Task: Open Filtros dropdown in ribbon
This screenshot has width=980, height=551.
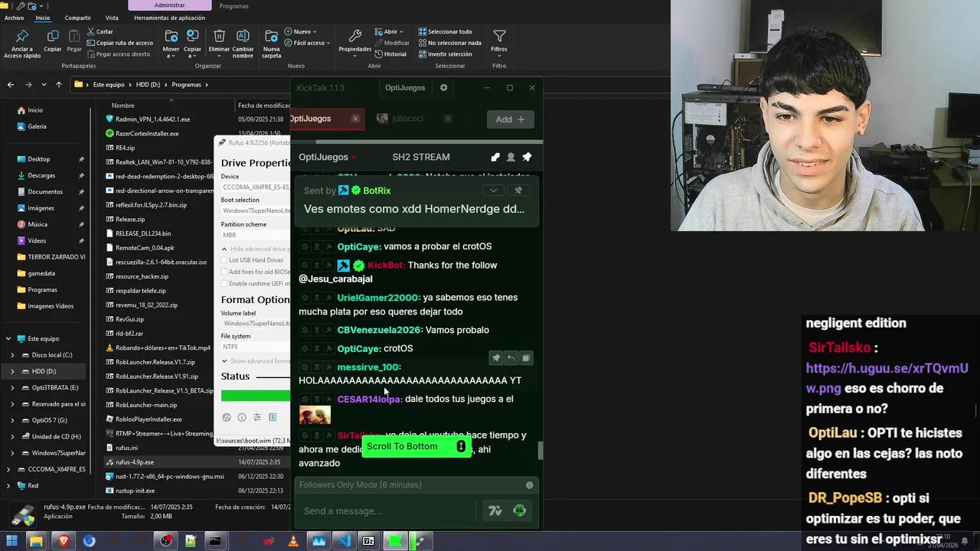Action: click(x=499, y=42)
